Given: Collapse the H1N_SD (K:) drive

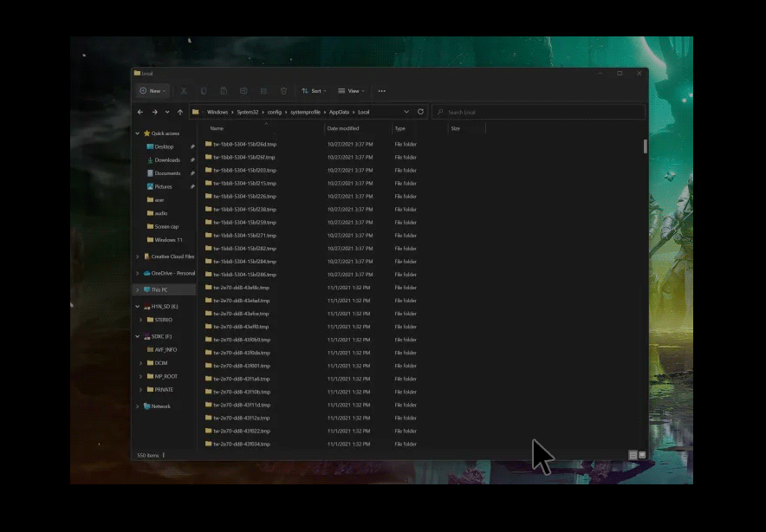Looking at the screenshot, I should (137, 307).
